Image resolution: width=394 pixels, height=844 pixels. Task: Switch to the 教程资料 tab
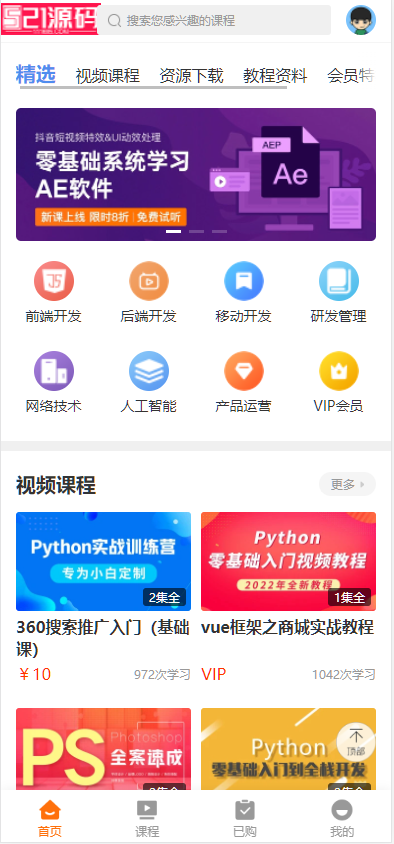point(275,76)
